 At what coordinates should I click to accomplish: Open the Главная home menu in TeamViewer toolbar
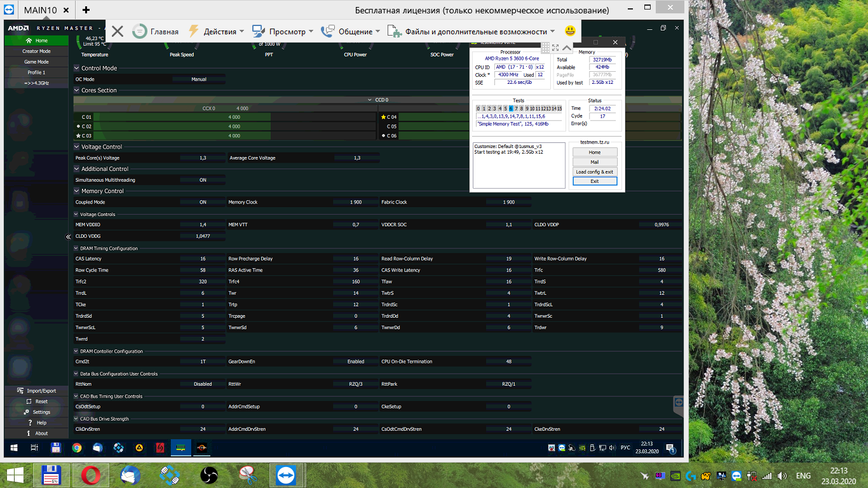tap(155, 31)
